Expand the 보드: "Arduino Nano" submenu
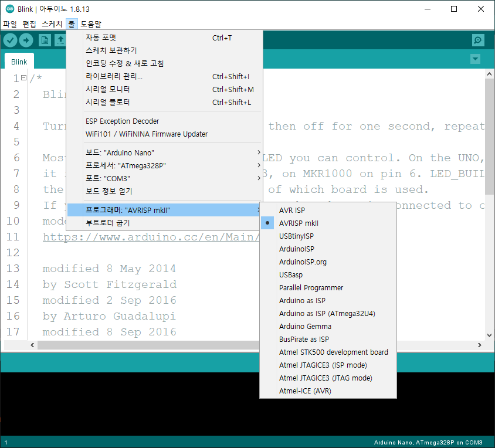Viewport: 495px width, 448px height. 164,153
